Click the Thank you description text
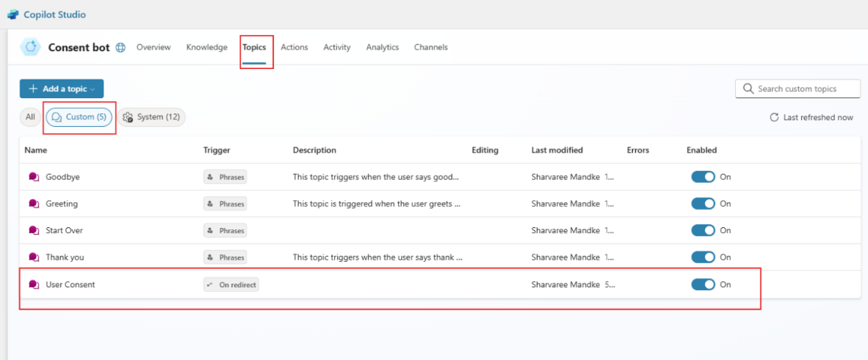Image resolution: width=868 pixels, height=360 pixels. coord(378,258)
